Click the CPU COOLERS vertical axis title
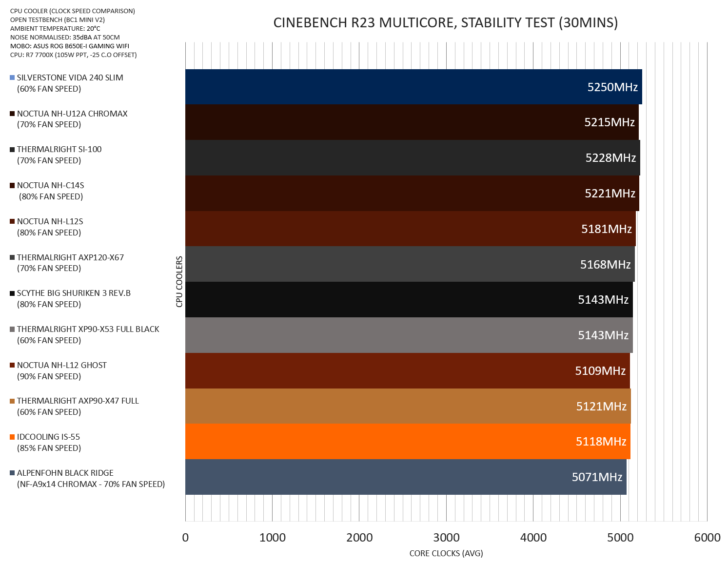 click(x=179, y=282)
